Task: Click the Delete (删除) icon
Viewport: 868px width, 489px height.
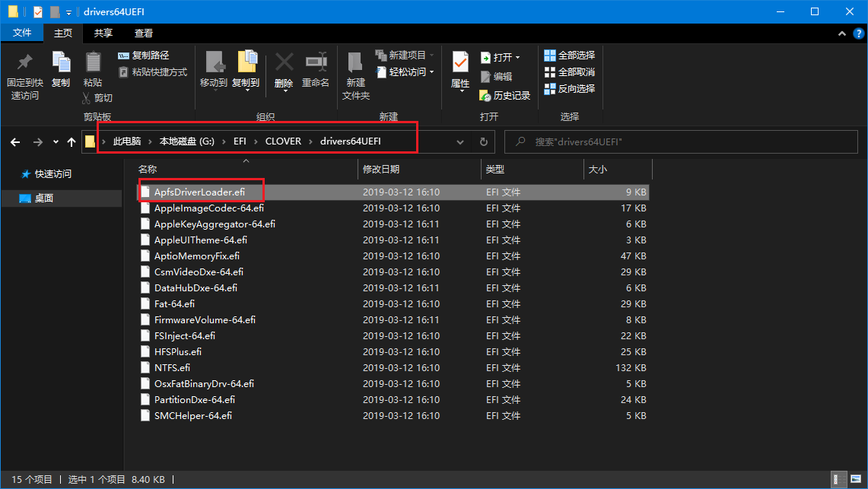Action: tap(284, 62)
